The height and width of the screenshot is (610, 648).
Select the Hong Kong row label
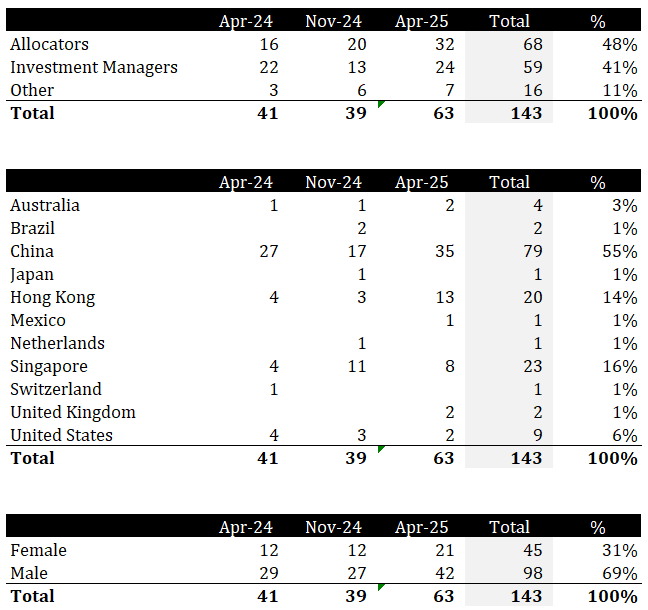pyautogui.click(x=52, y=298)
